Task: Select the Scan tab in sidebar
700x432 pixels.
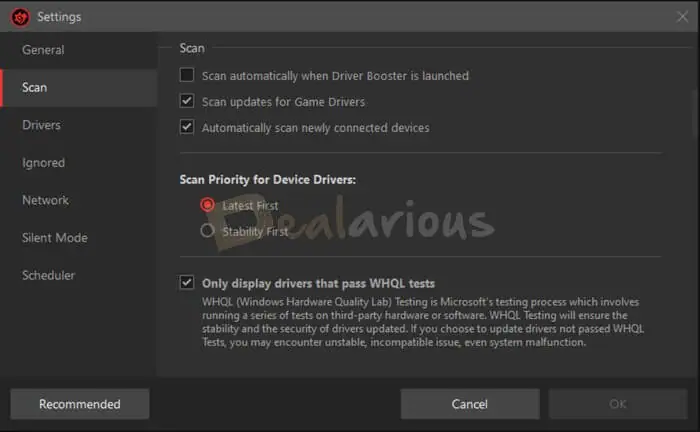Action: [x=35, y=87]
